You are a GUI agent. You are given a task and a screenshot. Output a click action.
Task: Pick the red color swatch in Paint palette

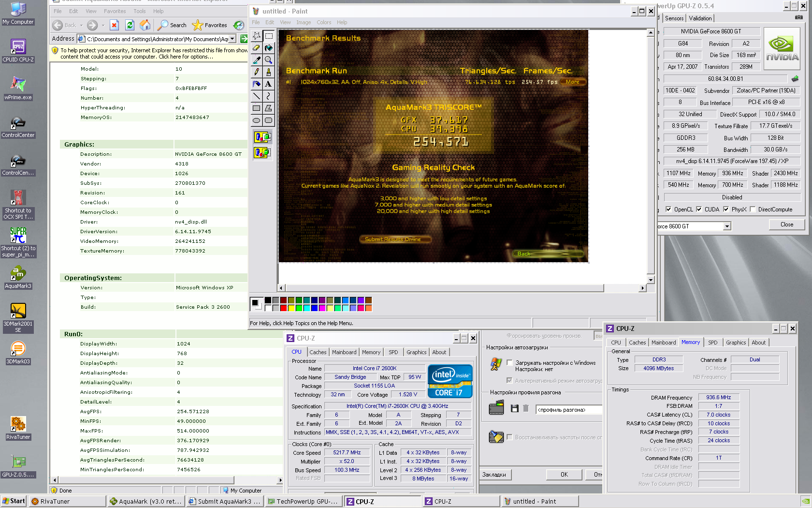(x=283, y=308)
